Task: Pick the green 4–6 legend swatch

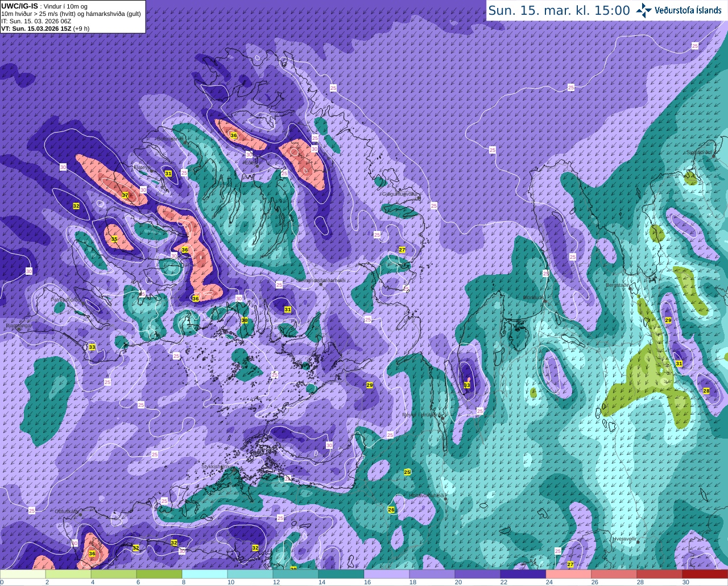Action: tap(114, 574)
